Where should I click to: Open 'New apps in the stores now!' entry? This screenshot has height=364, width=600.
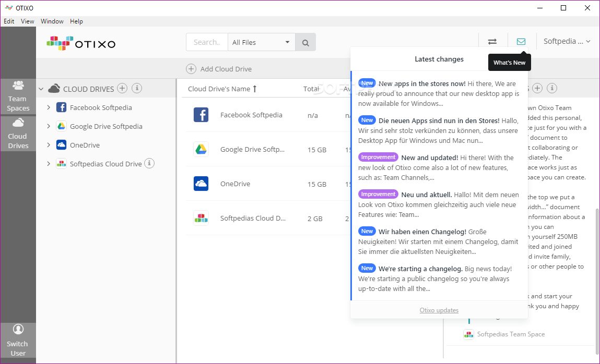point(439,93)
